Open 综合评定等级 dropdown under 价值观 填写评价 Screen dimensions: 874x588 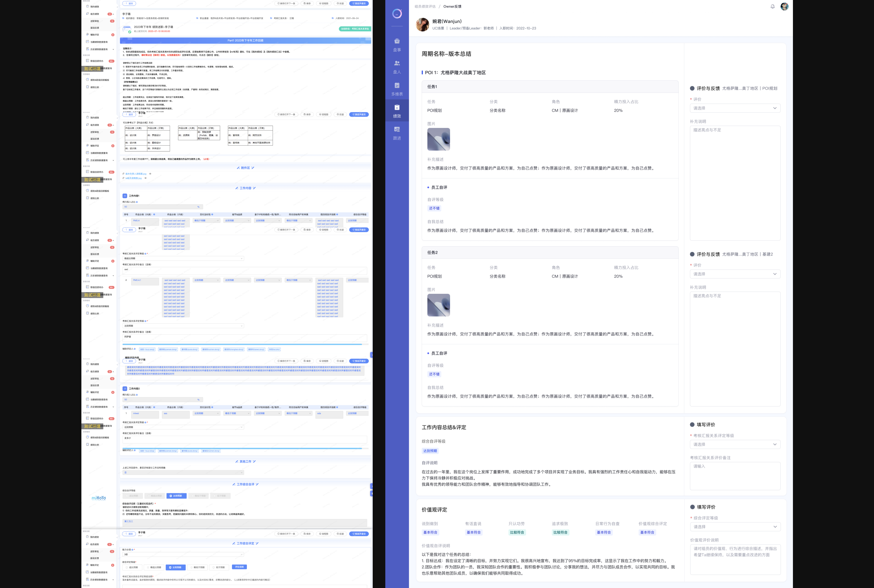[x=735, y=527]
